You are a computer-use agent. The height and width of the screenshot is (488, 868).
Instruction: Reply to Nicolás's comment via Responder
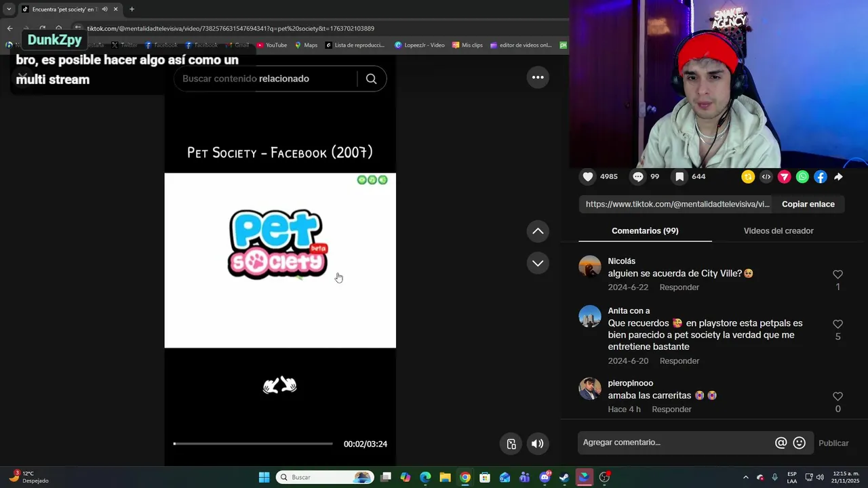point(679,287)
